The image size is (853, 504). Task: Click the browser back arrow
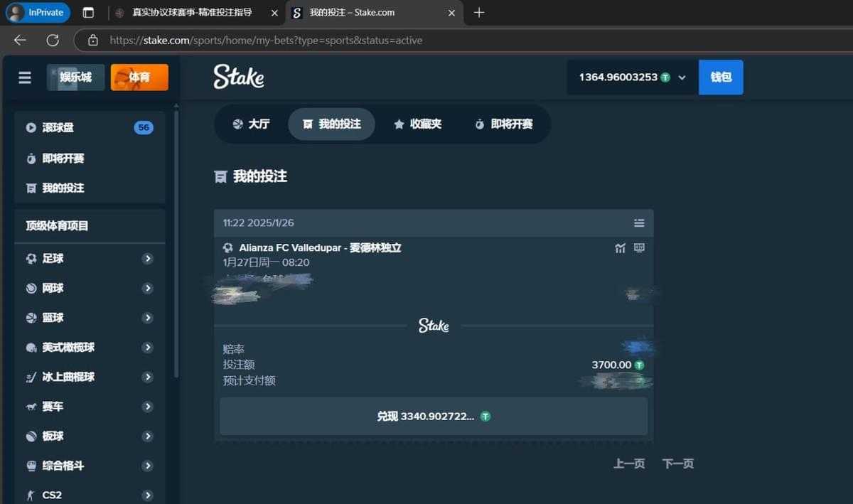click(20, 41)
